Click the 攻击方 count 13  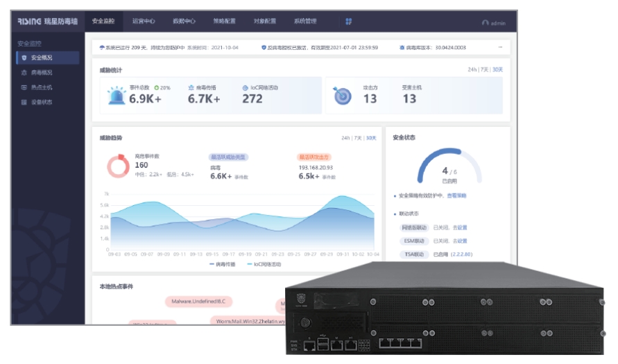(370, 99)
